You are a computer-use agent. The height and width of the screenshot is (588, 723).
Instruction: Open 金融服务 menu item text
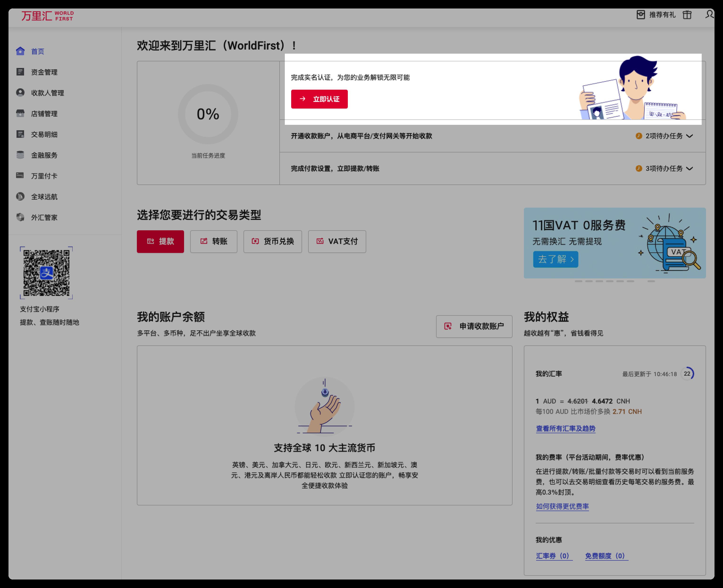(44, 155)
